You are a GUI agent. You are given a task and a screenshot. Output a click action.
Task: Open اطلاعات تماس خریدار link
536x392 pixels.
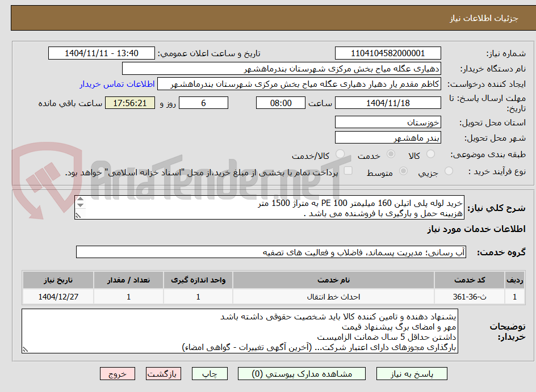point(117,84)
